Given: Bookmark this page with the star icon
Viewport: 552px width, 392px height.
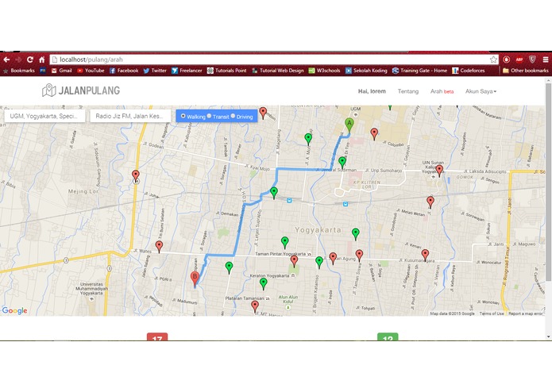Looking at the screenshot, I should click(x=493, y=60).
